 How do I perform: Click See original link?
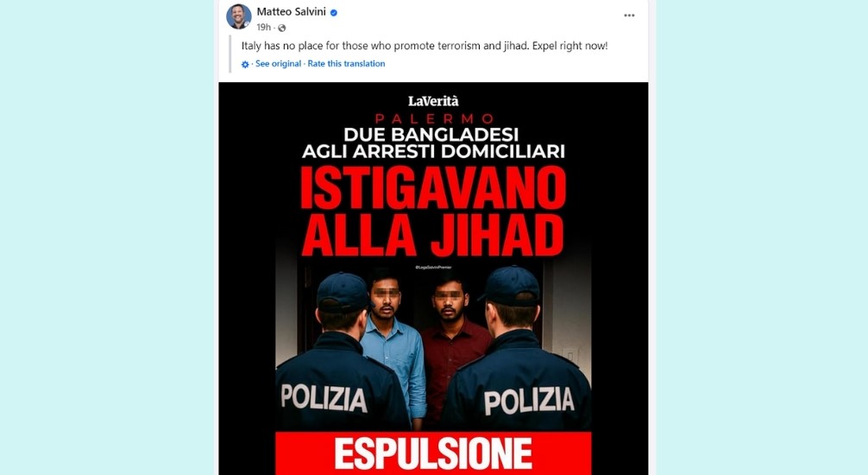click(279, 64)
